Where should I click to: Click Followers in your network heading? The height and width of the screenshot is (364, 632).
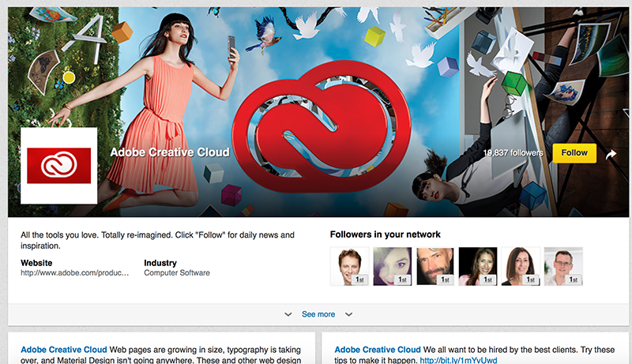click(386, 235)
